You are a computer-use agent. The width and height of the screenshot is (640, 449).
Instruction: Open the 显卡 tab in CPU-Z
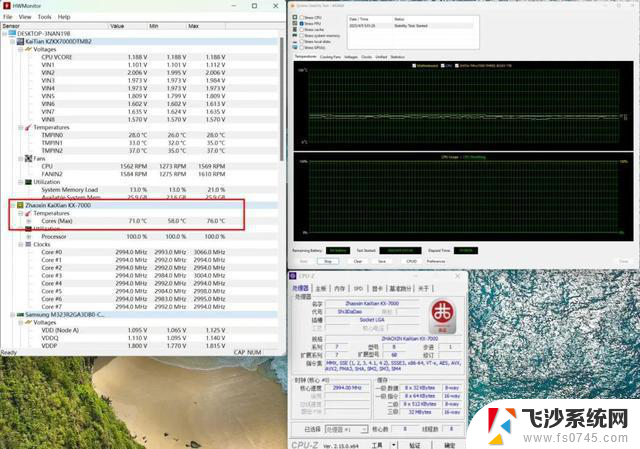377,288
